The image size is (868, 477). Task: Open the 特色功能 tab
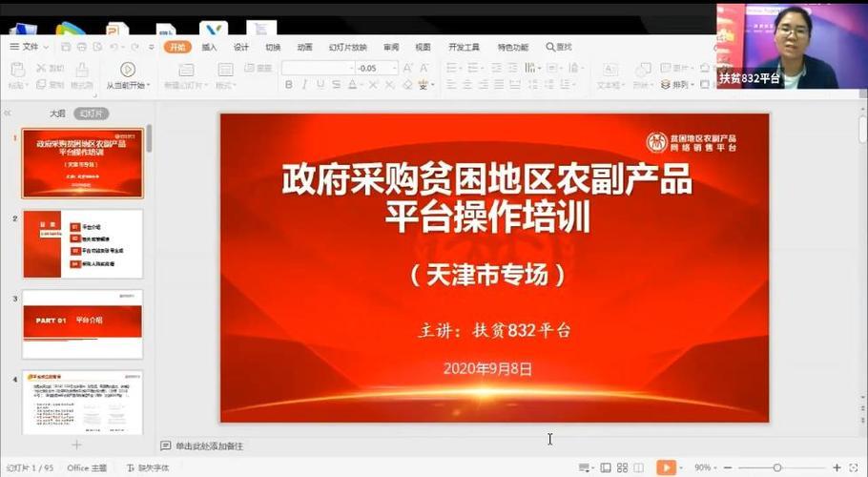tap(512, 47)
